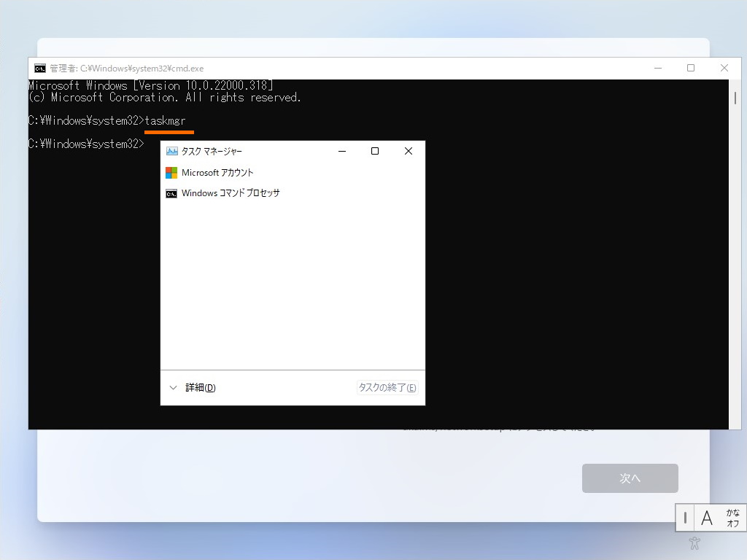Maximize the タスク マネージャー window
Screen dimensions: 747x560
[374, 151]
